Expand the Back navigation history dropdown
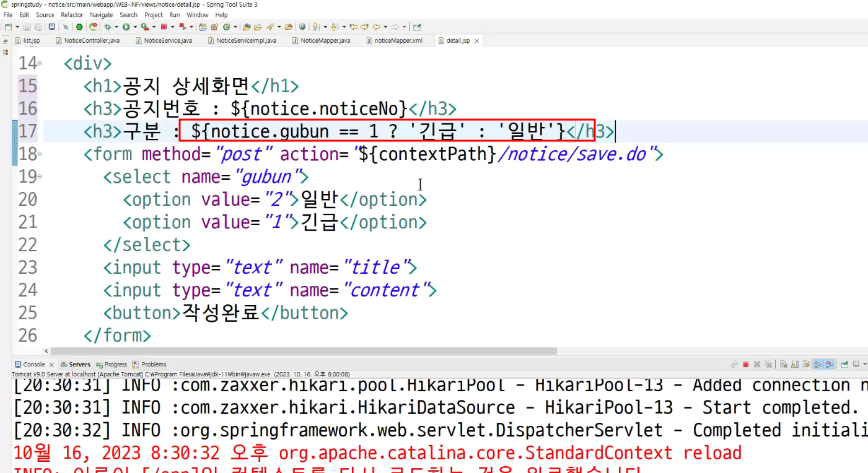This screenshot has height=473, width=868. (385, 27)
